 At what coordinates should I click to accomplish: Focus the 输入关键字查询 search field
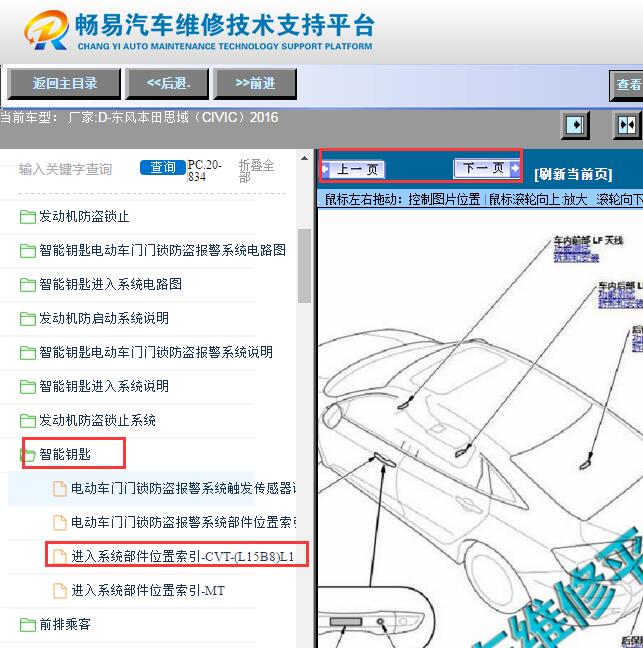coord(65,169)
